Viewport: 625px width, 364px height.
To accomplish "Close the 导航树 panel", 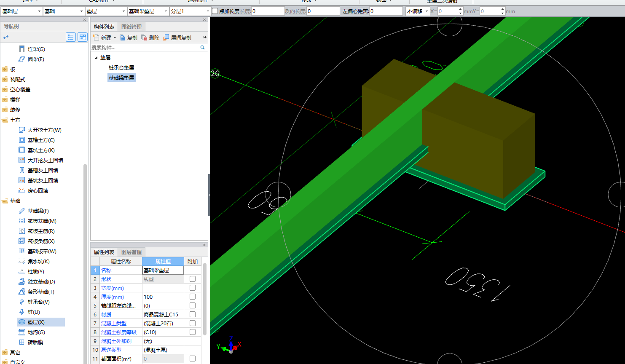I will pos(85,20).
